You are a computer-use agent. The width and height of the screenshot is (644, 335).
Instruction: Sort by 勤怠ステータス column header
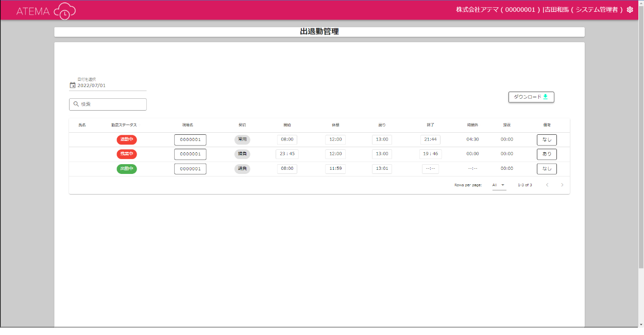(124, 125)
